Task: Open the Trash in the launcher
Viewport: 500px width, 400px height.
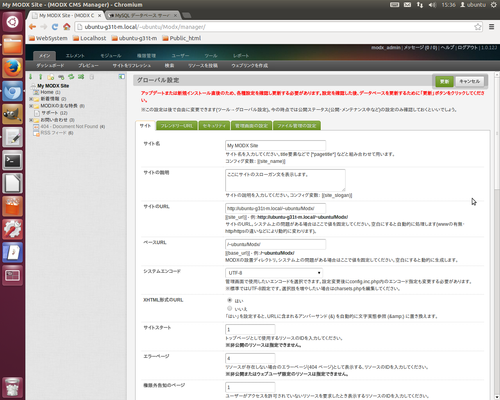Action: [x=13, y=387]
